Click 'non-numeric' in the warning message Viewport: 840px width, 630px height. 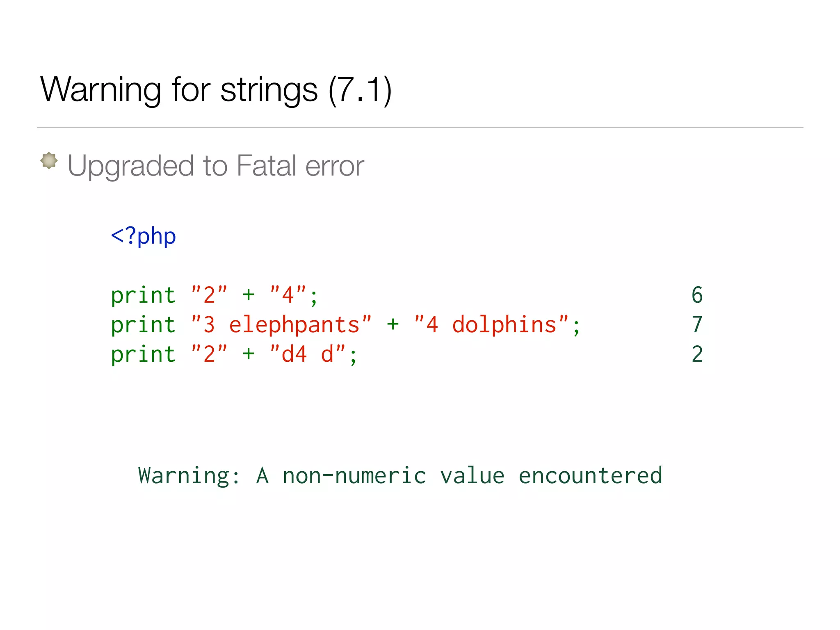[x=354, y=476]
